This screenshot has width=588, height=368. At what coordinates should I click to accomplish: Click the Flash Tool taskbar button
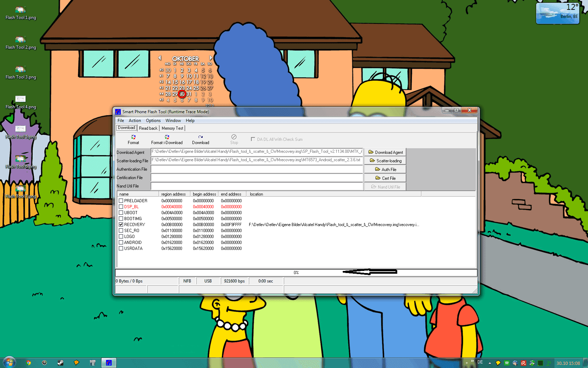pos(109,363)
